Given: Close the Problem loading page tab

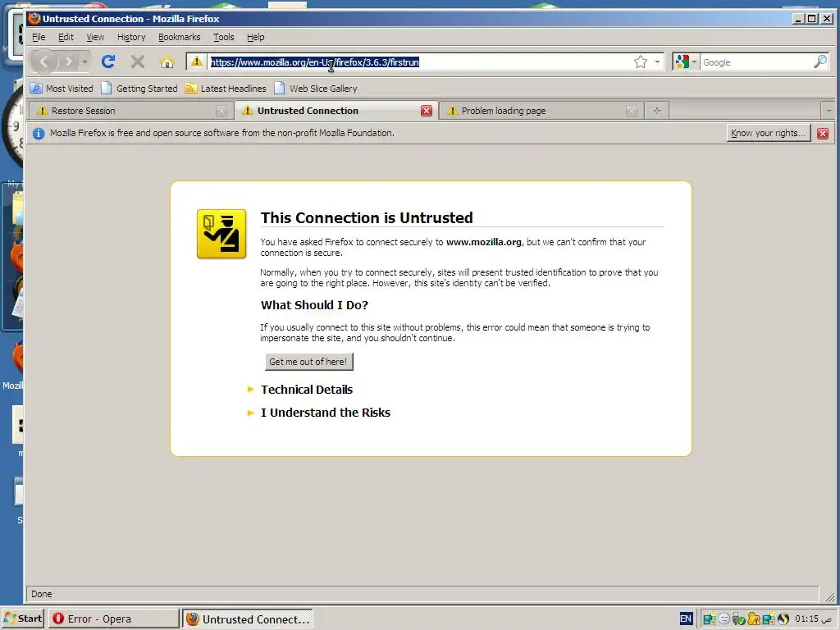Looking at the screenshot, I should click(x=632, y=111).
